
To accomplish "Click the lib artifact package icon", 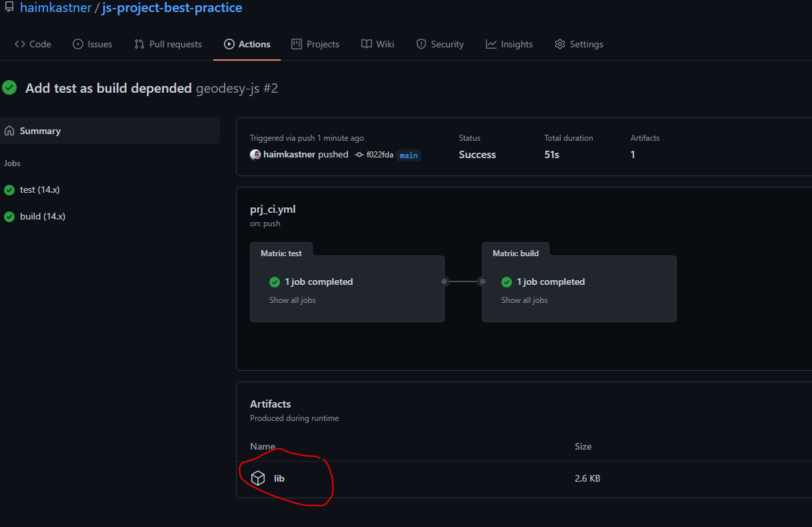I will [258, 478].
